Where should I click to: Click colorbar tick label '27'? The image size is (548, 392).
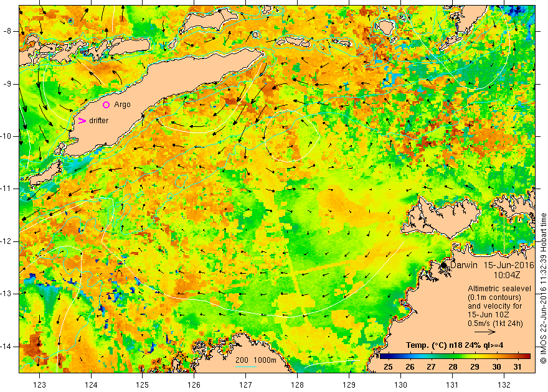click(x=432, y=367)
